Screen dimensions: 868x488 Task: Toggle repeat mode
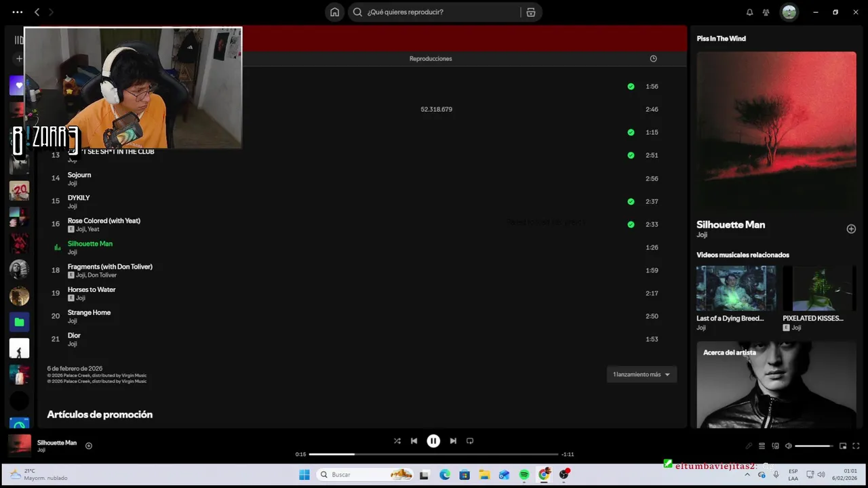click(x=470, y=441)
